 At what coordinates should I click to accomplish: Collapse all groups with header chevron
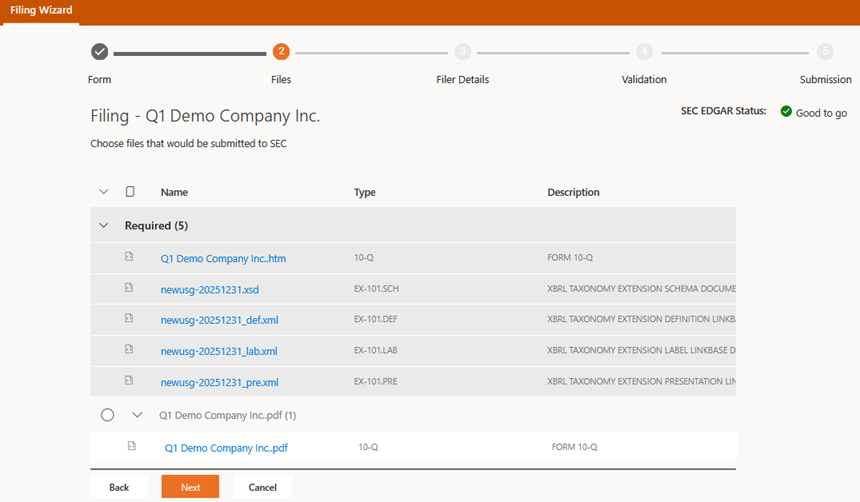[x=104, y=191]
